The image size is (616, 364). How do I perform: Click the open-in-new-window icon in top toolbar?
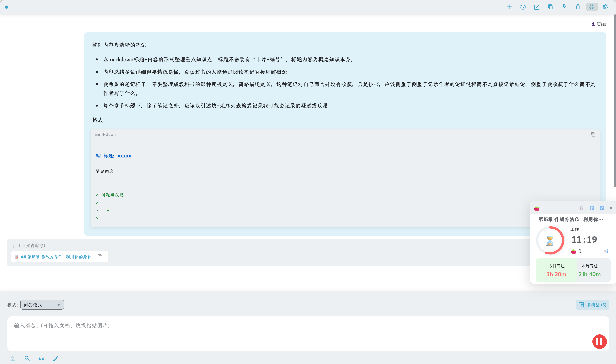click(537, 7)
